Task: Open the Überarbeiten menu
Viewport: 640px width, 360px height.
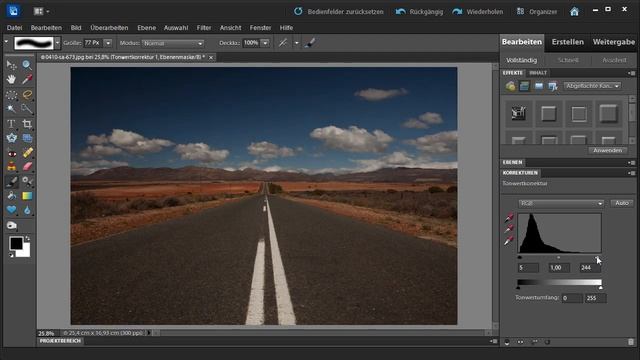Action: pyautogui.click(x=109, y=28)
